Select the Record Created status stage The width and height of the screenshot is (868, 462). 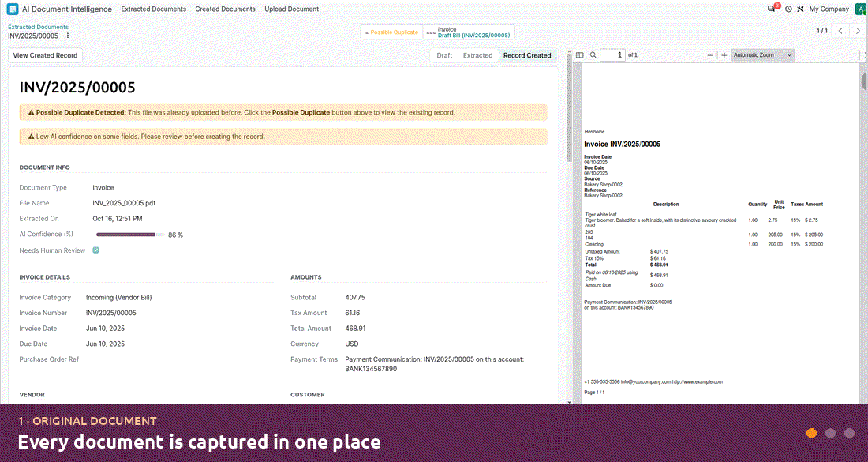pos(527,55)
